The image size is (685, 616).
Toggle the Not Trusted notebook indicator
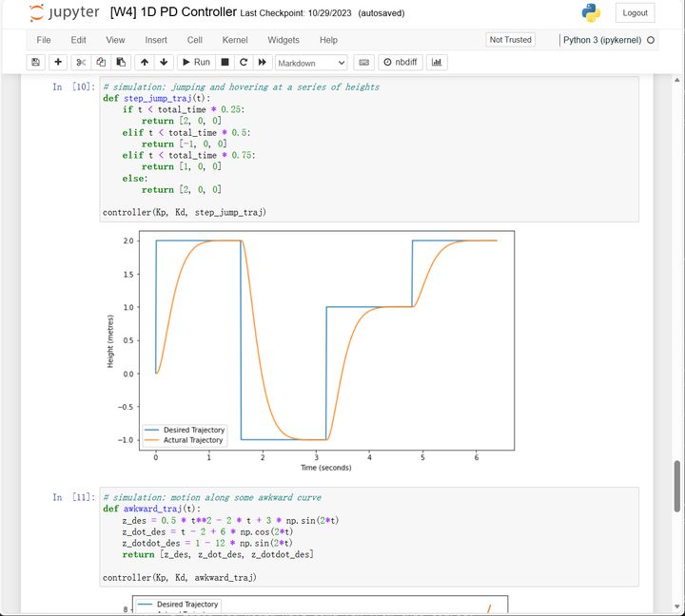[x=510, y=40]
